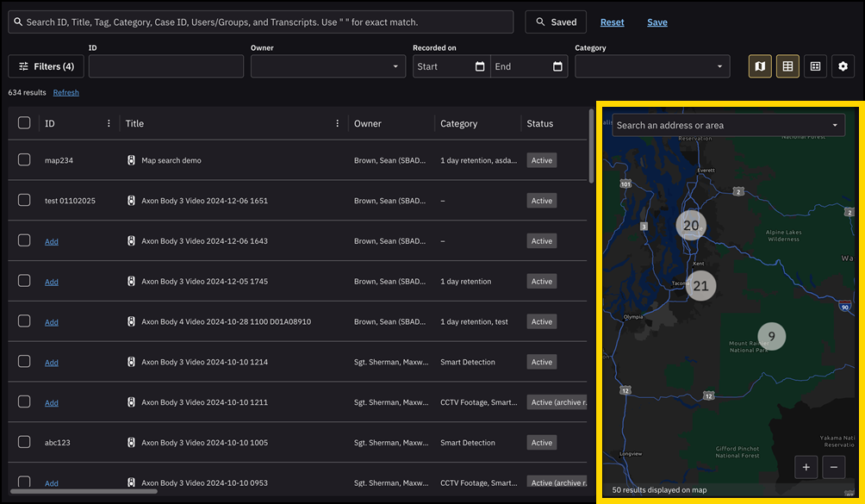The image size is (865, 504).
Task: Expand the Owner dropdown
Action: [395, 66]
